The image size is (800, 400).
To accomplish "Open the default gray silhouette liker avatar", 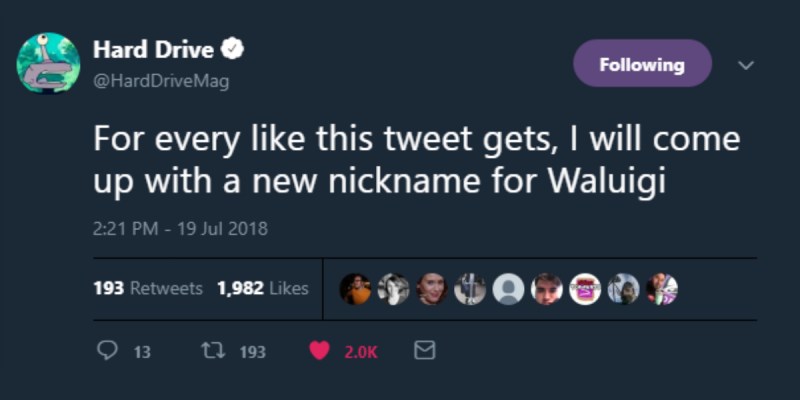I will coord(508,289).
